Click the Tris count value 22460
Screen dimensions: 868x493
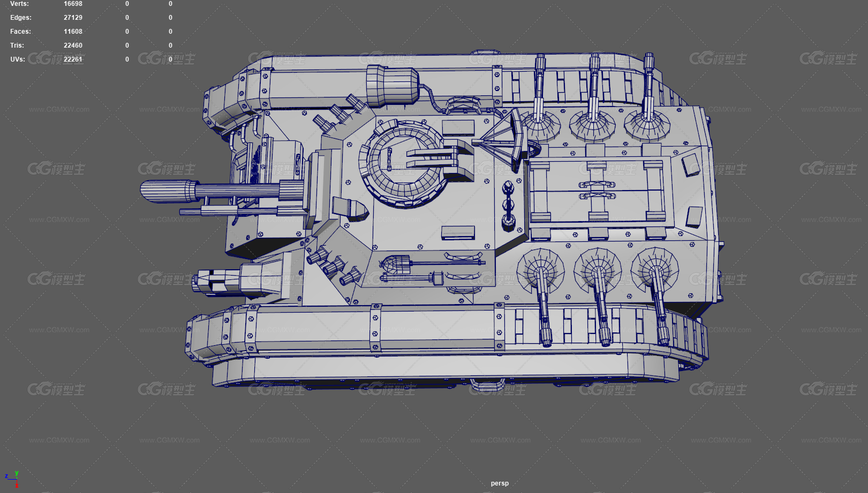pyautogui.click(x=73, y=45)
